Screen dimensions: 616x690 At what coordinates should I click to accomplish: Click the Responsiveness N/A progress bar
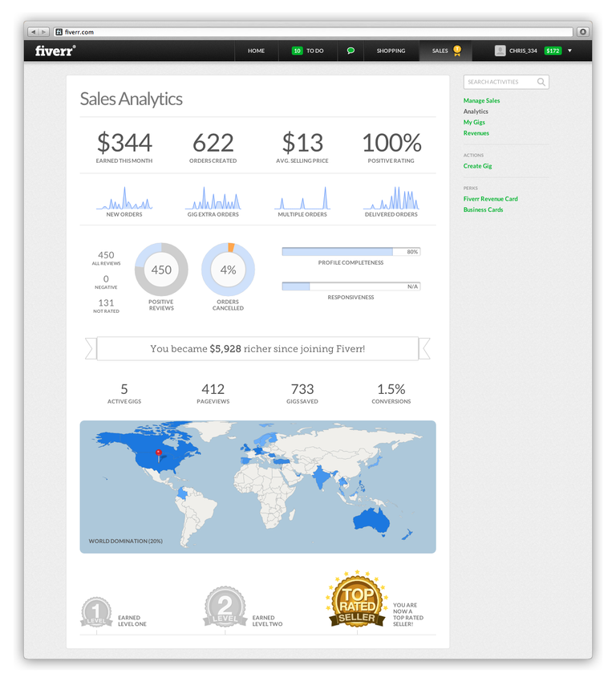351,286
